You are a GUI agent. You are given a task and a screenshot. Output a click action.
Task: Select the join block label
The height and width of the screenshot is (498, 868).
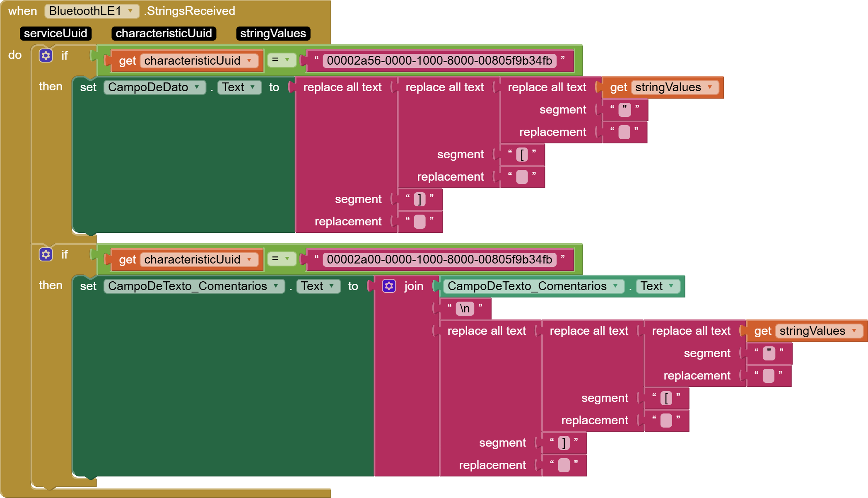coord(413,286)
